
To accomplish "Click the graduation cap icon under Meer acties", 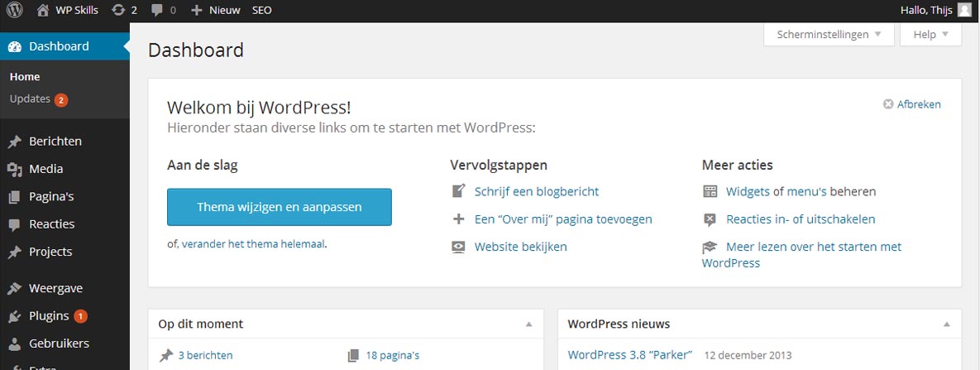I will 710,247.
